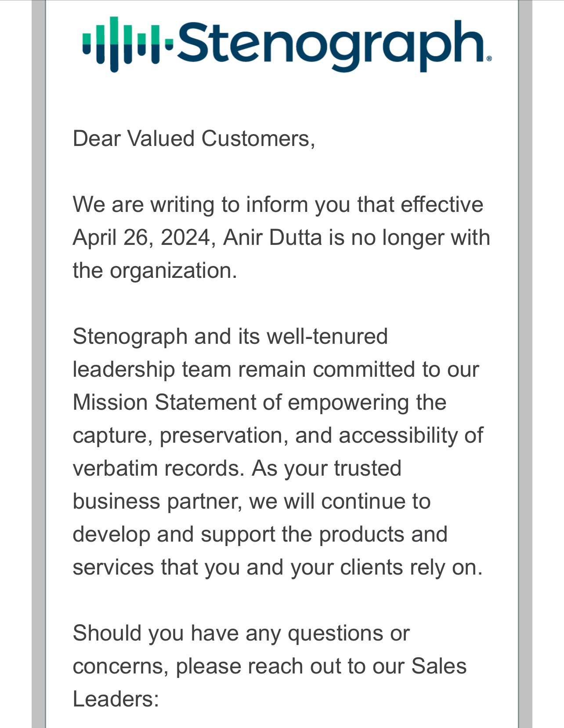Click the name "Anir Dutta"
This screenshot has height=728, width=564.
[272, 237]
